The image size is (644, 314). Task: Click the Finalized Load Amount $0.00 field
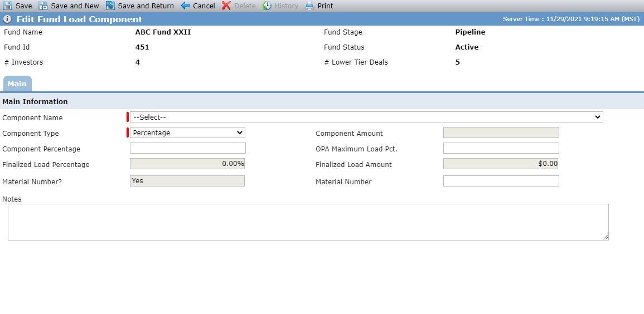click(501, 164)
